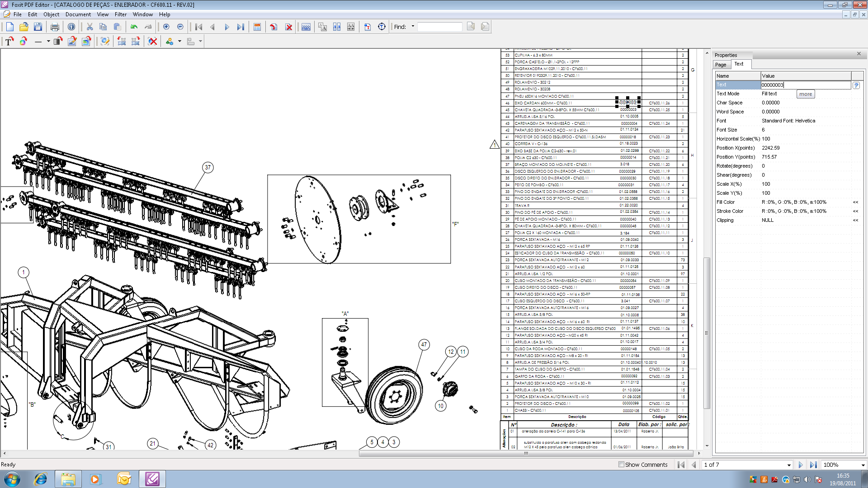Open Outlook from the taskbar
The width and height of the screenshot is (868, 488).
tap(123, 479)
